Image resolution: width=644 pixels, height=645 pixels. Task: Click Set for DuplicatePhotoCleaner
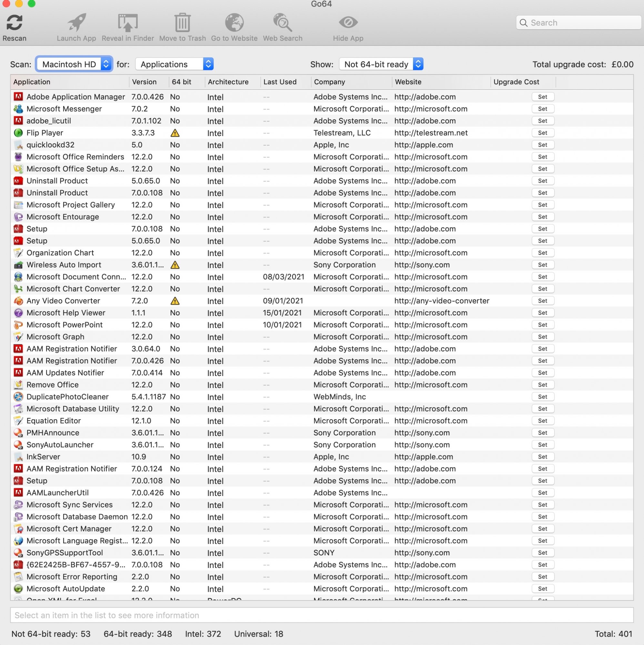[543, 397]
